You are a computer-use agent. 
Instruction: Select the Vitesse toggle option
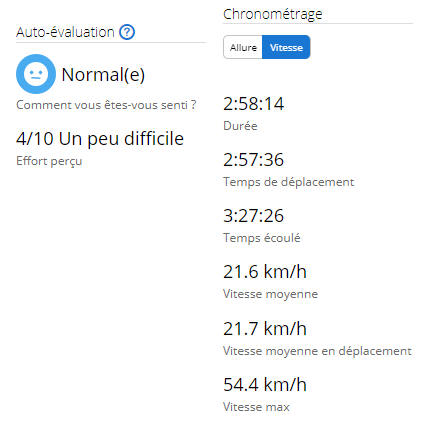point(286,47)
